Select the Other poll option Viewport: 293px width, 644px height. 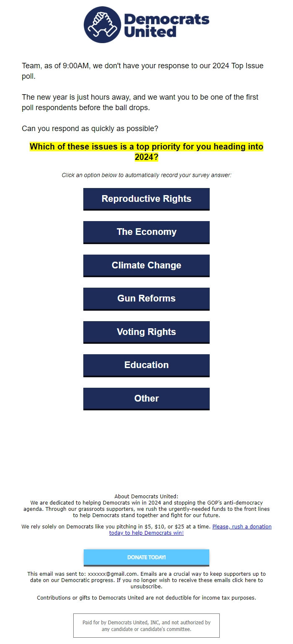(x=146, y=399)
